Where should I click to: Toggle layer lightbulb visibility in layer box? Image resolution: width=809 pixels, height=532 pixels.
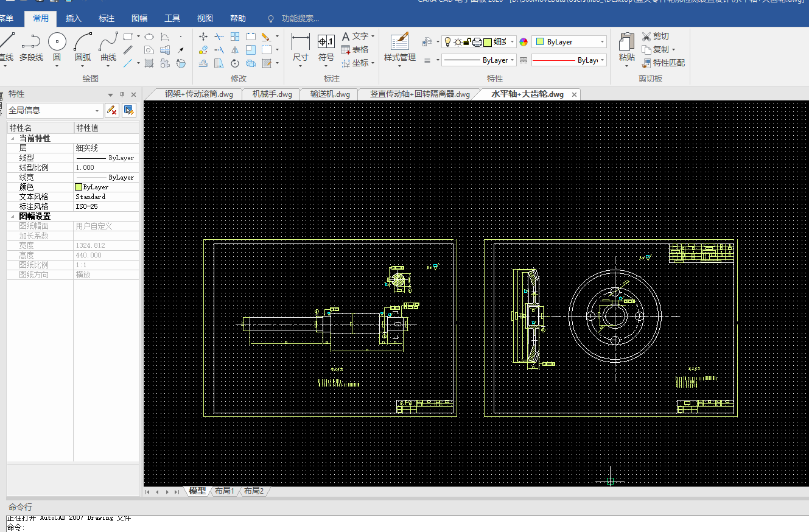[447, 42]
